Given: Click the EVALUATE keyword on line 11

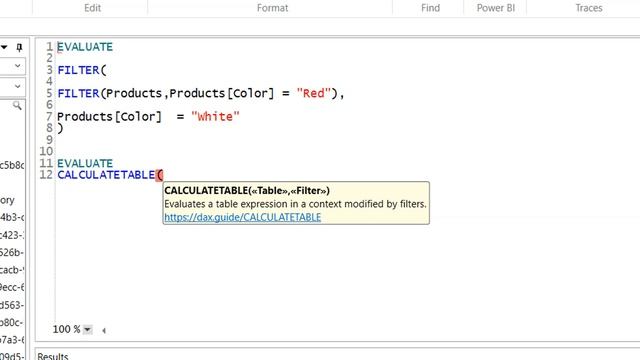Looking at the screenshot, I should 85,164.
